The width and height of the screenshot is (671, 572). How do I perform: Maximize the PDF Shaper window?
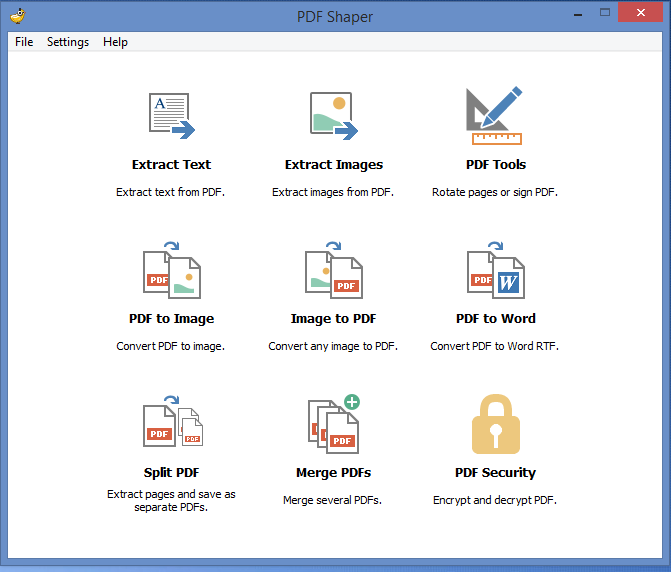[605, 13]
